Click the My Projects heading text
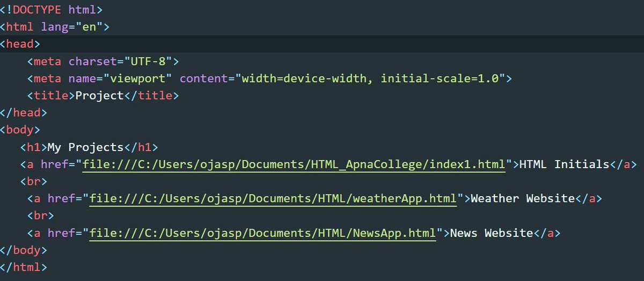 [86, 147]
